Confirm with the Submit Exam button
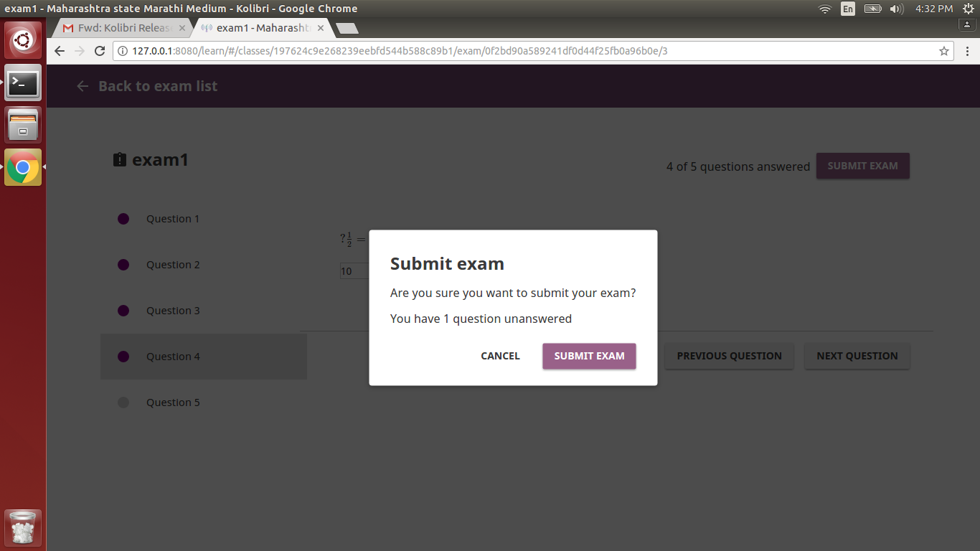The height and width of the screenshot is (551, 980). [x=589, y=356]
